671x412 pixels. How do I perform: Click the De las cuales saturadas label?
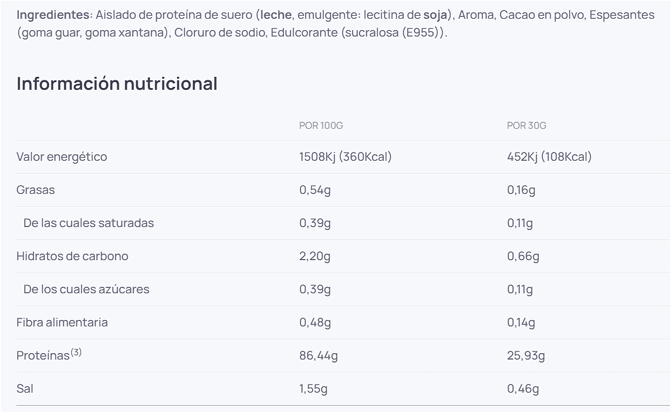[88, 223]
